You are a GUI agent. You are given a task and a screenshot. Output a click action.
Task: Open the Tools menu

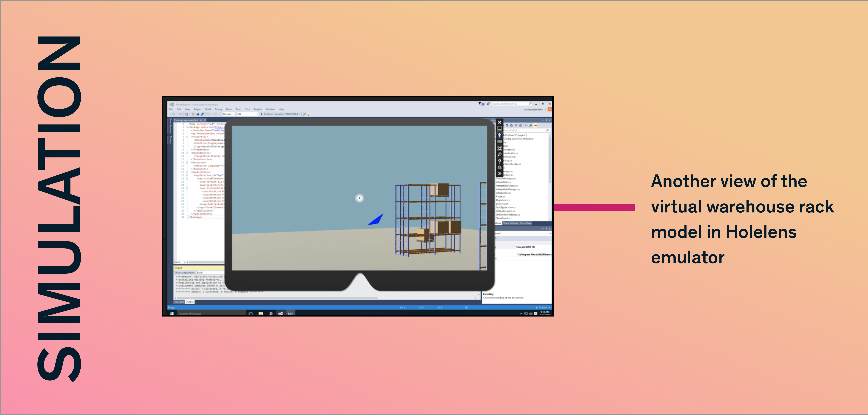click(x=239, y=109)
